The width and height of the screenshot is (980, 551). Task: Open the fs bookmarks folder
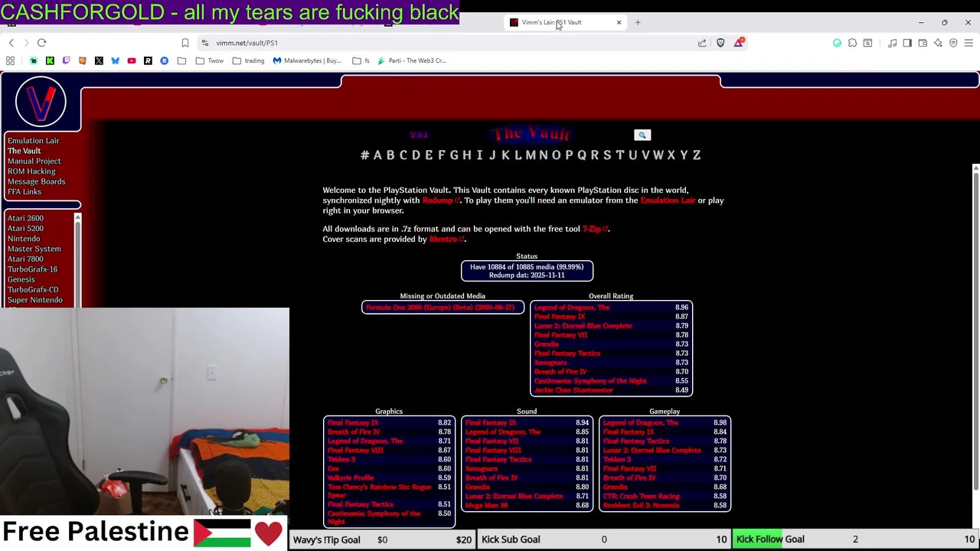point(361,60)
